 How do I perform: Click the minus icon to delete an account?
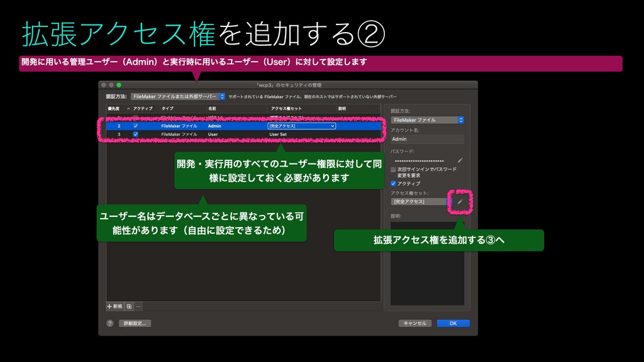pos(138,307)
